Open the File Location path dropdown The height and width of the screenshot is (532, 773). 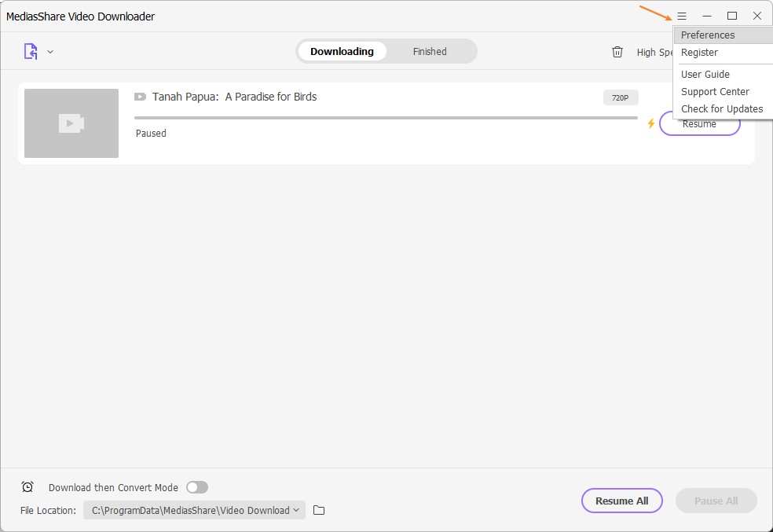[x=193, y=510]
